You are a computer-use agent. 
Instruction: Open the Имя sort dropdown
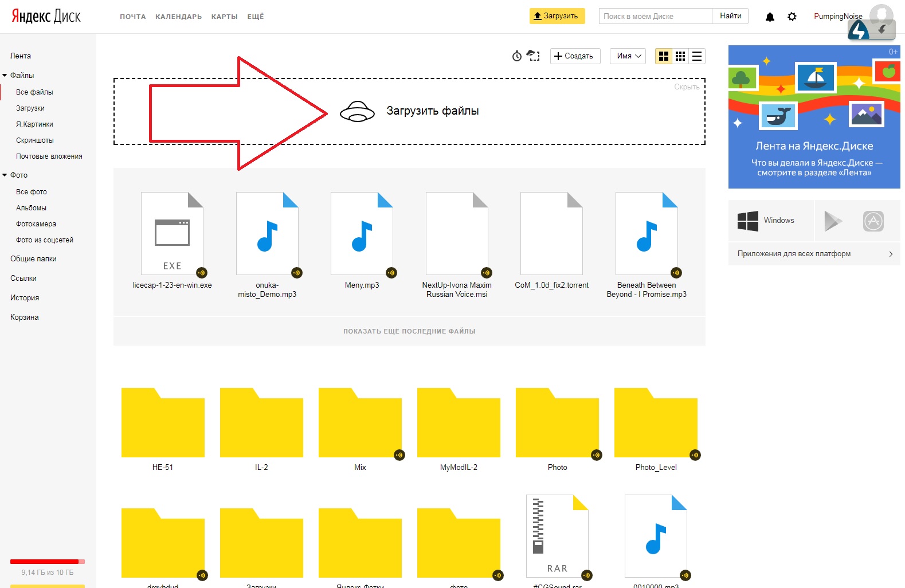click(x=629, y=56)
